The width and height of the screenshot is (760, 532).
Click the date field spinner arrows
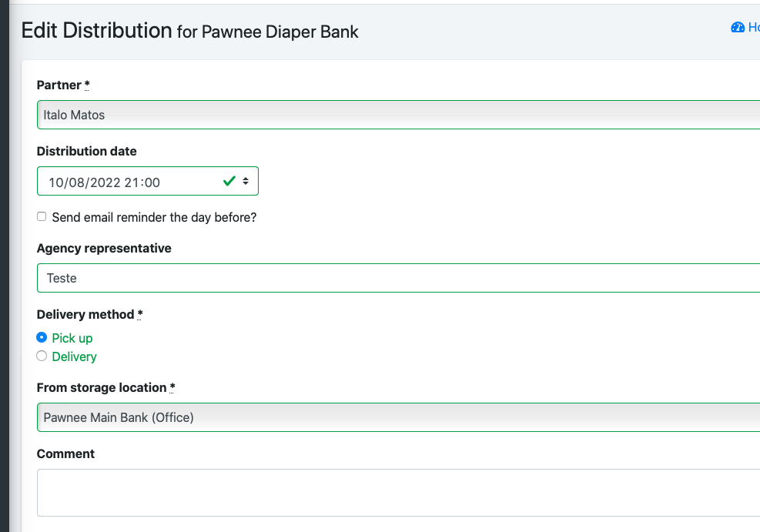246,181
